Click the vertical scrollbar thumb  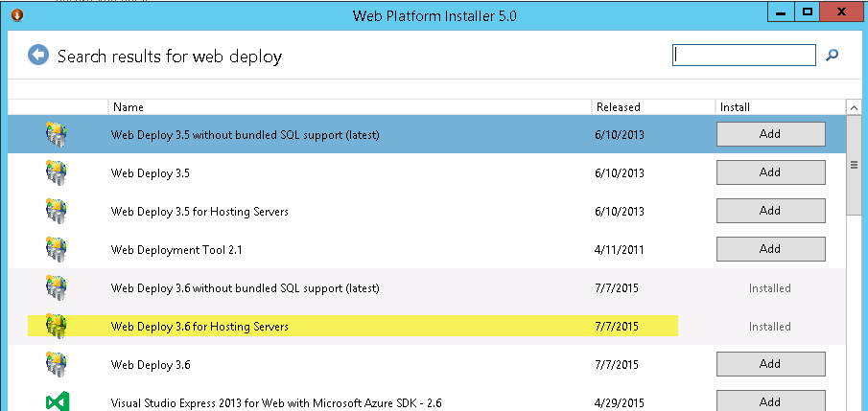855,165
